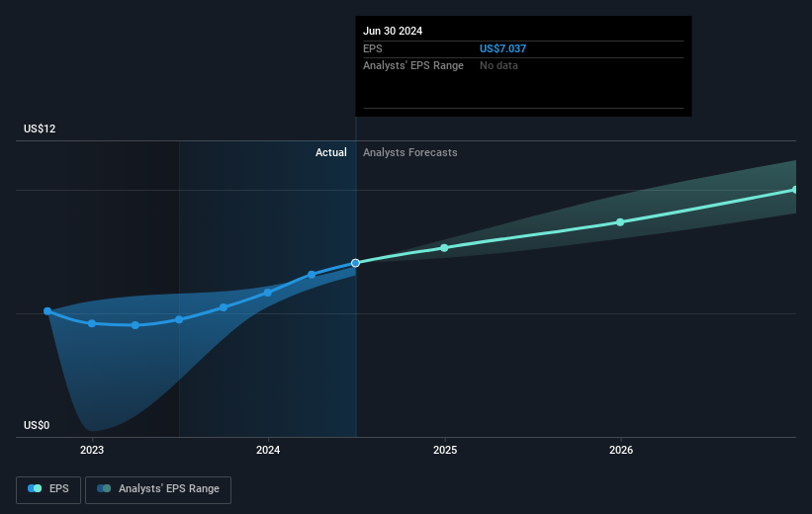
Task: Click the 'Analysts' EPS Range' tooltip row label
Action: coord(412,66)
